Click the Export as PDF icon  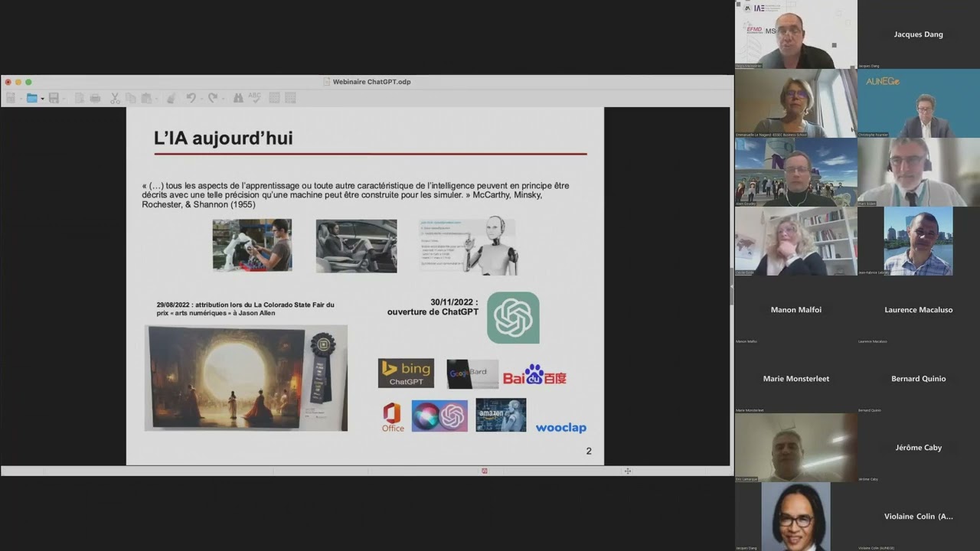click(x=79, y=98)
